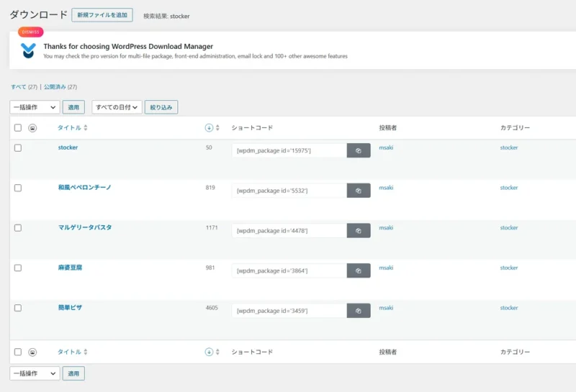This screenshot has height=392, width=576.
Task: Click author msaki in stocker row
Action: [386, 147]
